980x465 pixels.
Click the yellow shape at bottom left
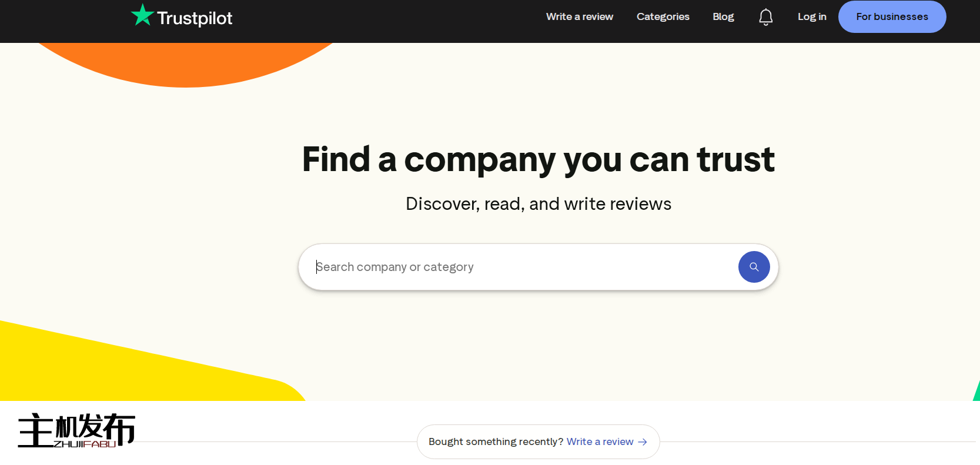pyautogui.click(x=118, y=370)
